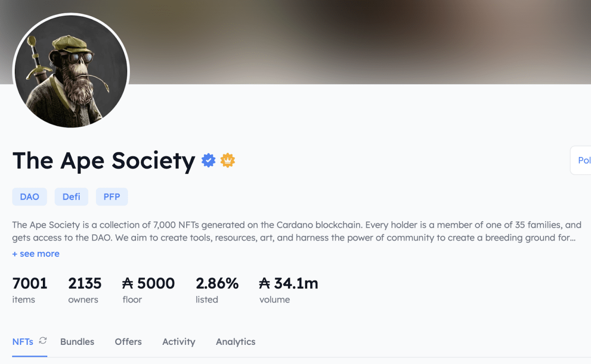Image resolution: width=591 pixels, height=364 pixels.
Task: Select the NFTs tab
Action: [x=22, y=341]
